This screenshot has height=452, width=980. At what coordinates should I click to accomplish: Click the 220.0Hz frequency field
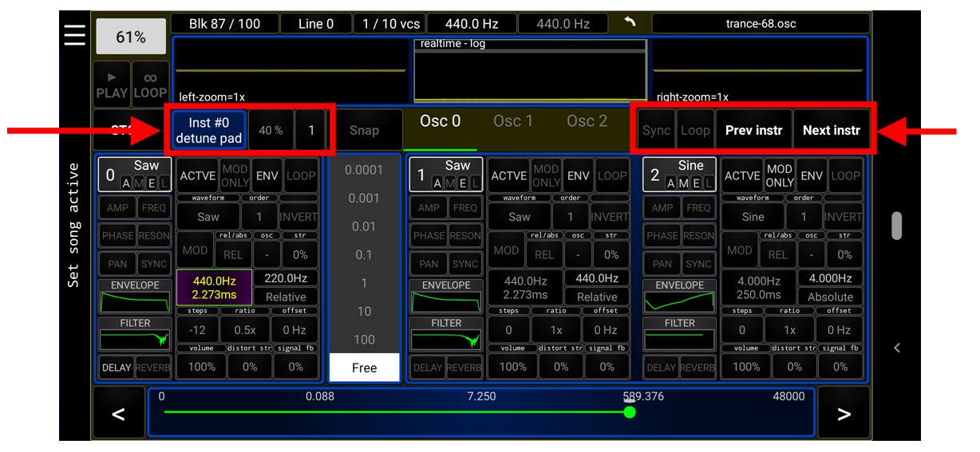[x=286, y=278]
